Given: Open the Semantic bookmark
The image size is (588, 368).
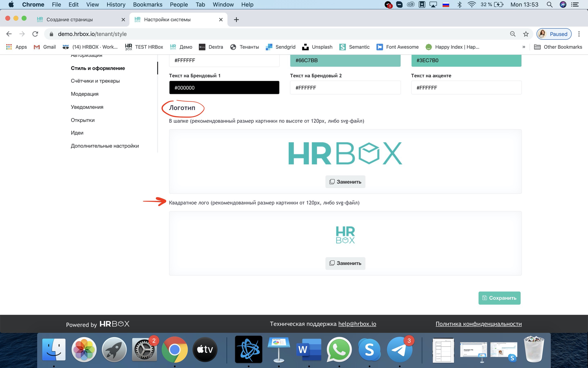Looking at the screenshot, I should [x=354, y=47].
